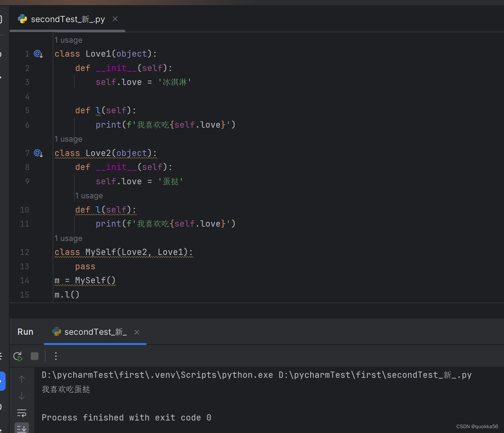The image size is (504, 433).
Task: Click line number 1 in the gutter
Action: coord(27,54)
